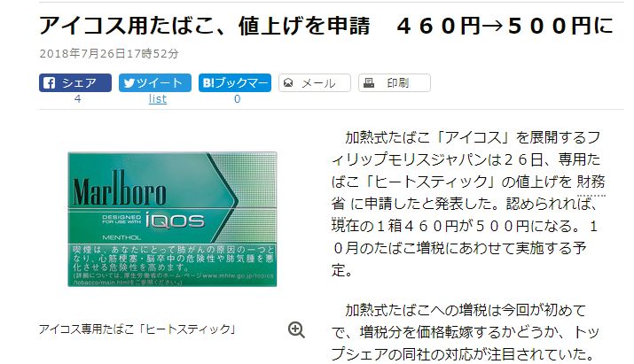Tweet the article with ツイート button
Image resolution: width=634 pixels, height=364 pixels.
click(155, 83)
